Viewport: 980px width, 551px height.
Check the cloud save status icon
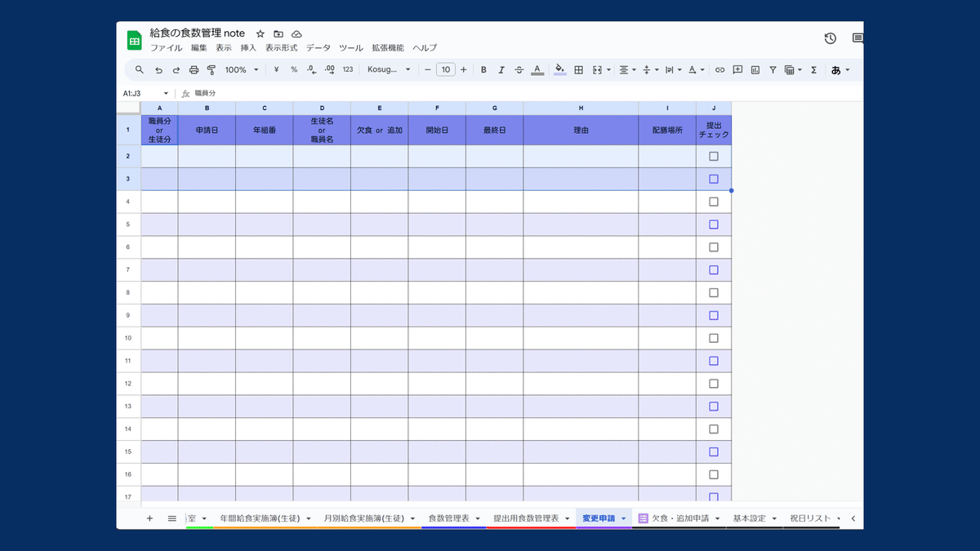(x=296, y=33)
